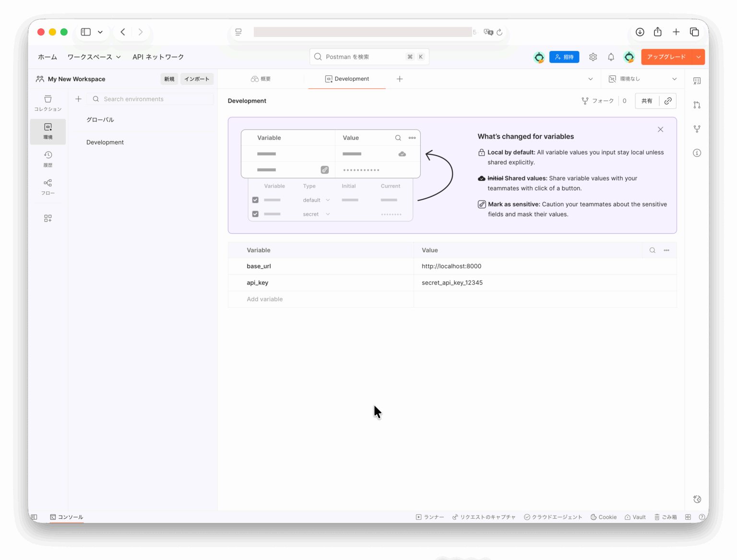Open the environment info panel on the right sidebar
737x560 pixels.
tap(697, 153)
